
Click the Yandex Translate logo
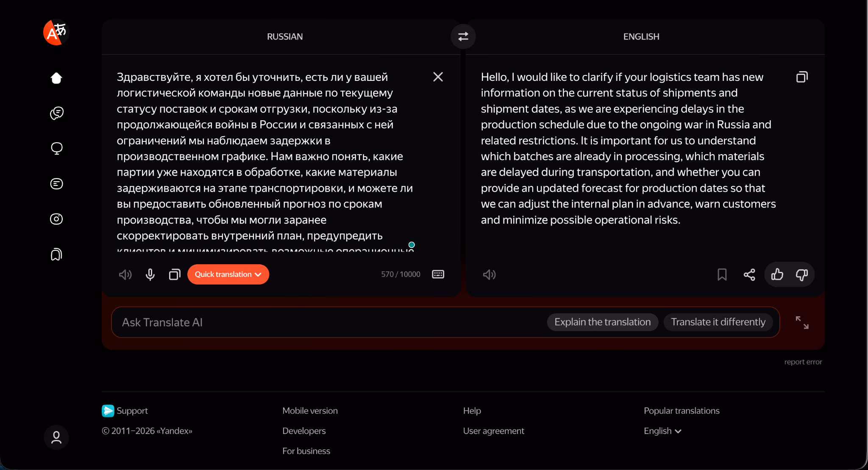(56, 32)
